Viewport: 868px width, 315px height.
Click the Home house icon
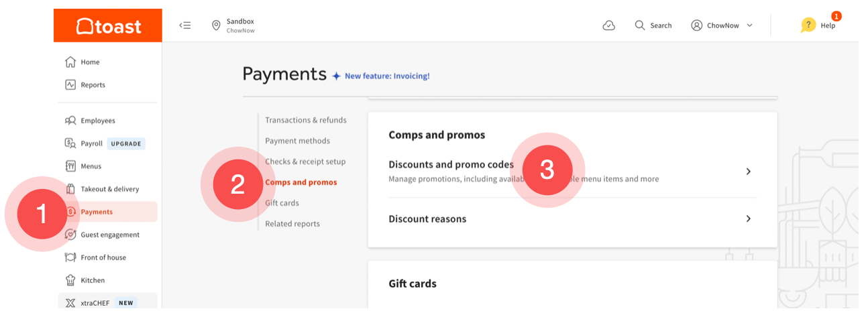[70, 62]
